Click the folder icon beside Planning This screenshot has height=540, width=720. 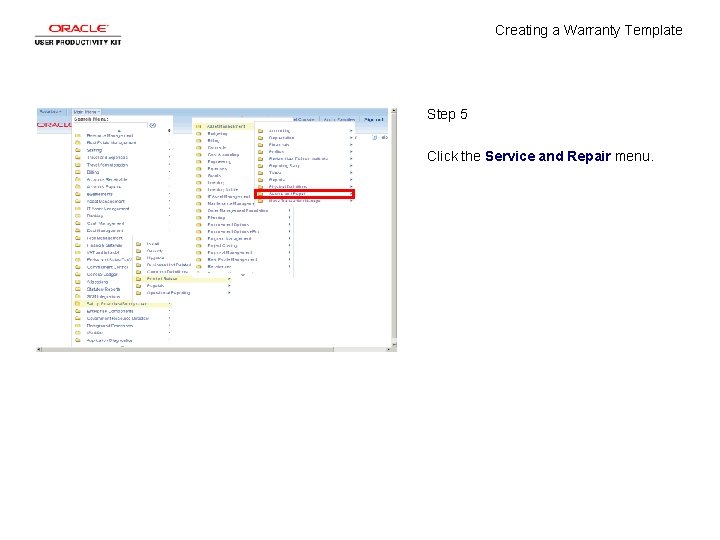[199, 218]
